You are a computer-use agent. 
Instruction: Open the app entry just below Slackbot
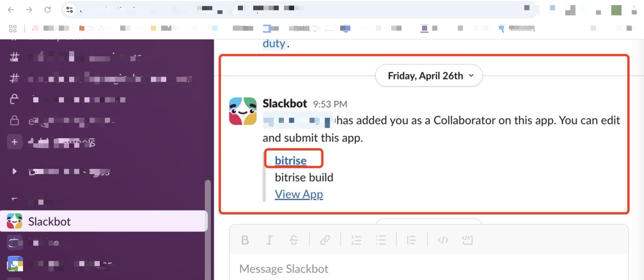click(104, 242)
